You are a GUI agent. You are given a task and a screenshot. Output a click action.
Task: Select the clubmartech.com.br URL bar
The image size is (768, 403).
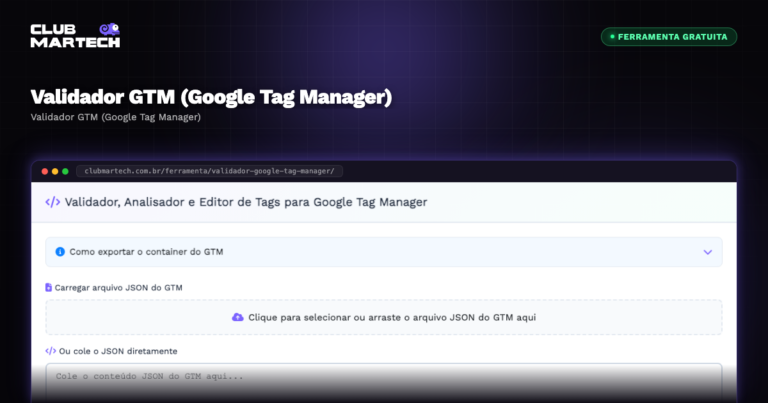coord(210,171)
